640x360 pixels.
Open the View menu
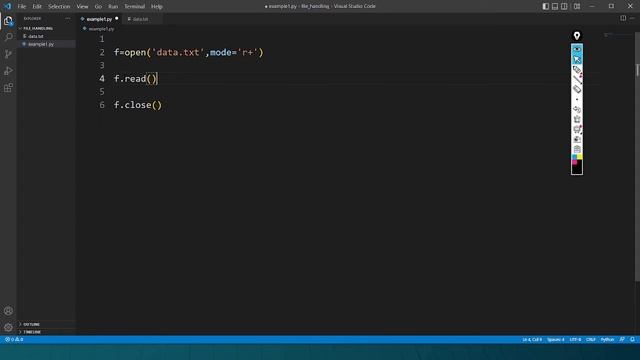(x=82, y=7)
